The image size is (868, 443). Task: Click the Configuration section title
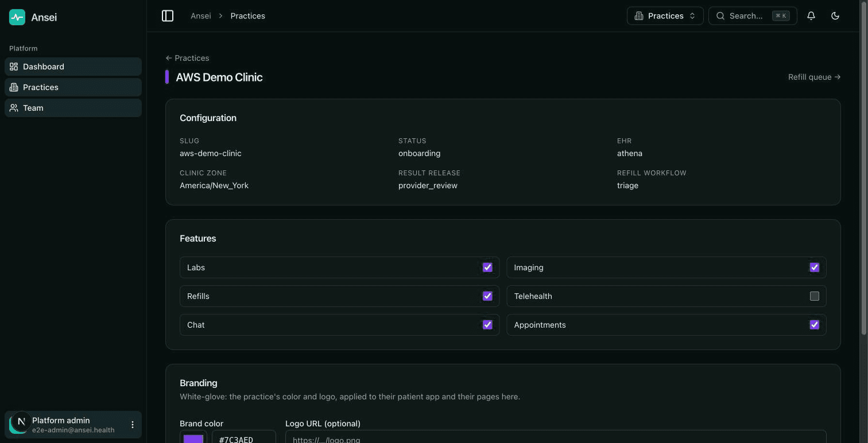208,118
